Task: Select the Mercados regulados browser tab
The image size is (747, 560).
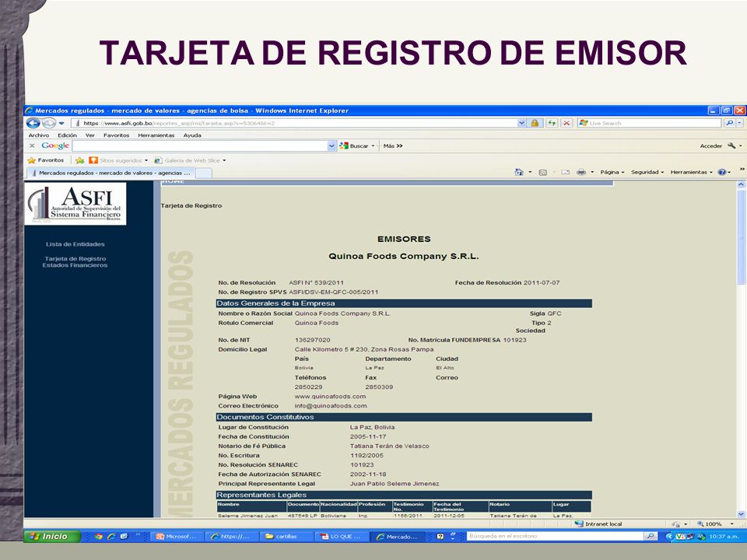Action: tap(111, 173)
